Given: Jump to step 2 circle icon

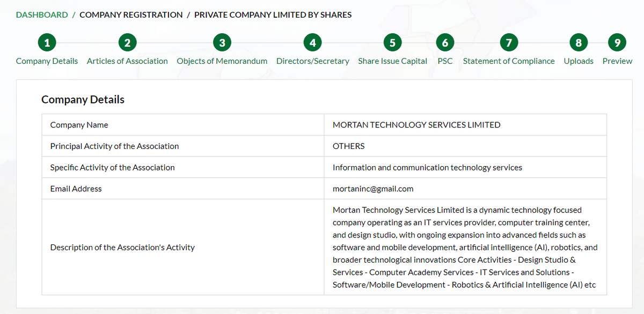Looking at the screenshot, I should 127,42.
